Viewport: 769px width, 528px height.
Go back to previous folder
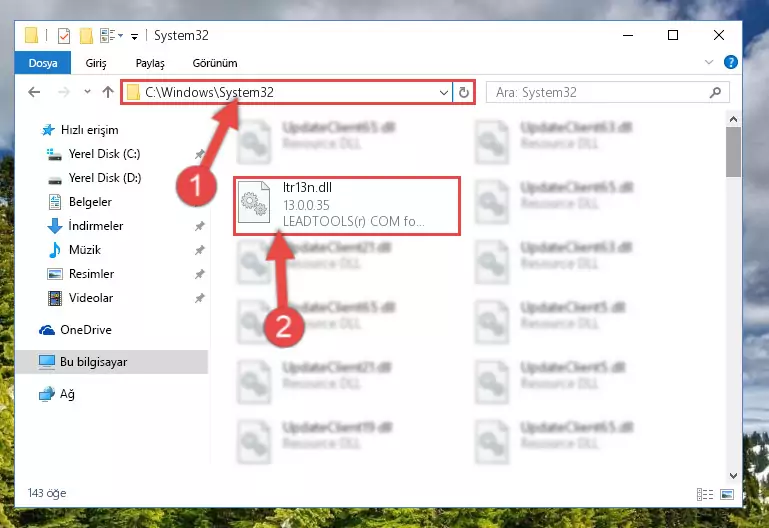(34, 92)
